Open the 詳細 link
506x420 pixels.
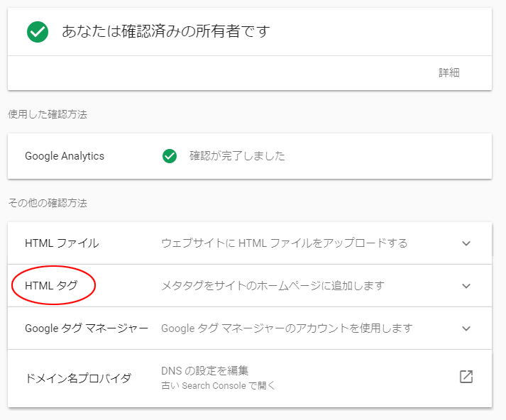(449, 73)
